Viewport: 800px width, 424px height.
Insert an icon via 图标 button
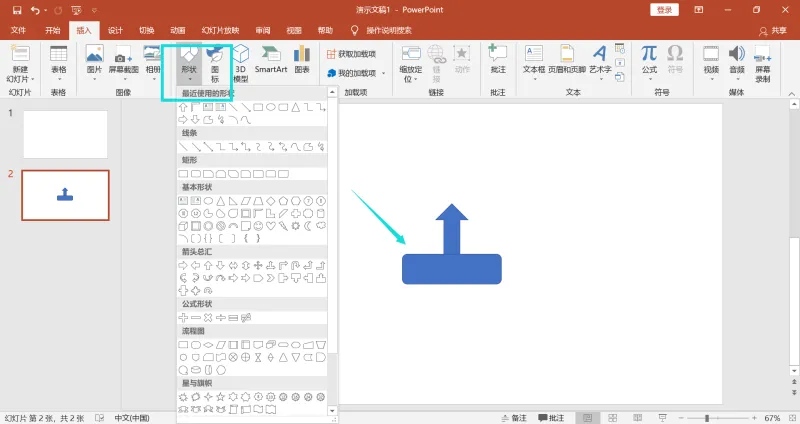coord(215,64)
